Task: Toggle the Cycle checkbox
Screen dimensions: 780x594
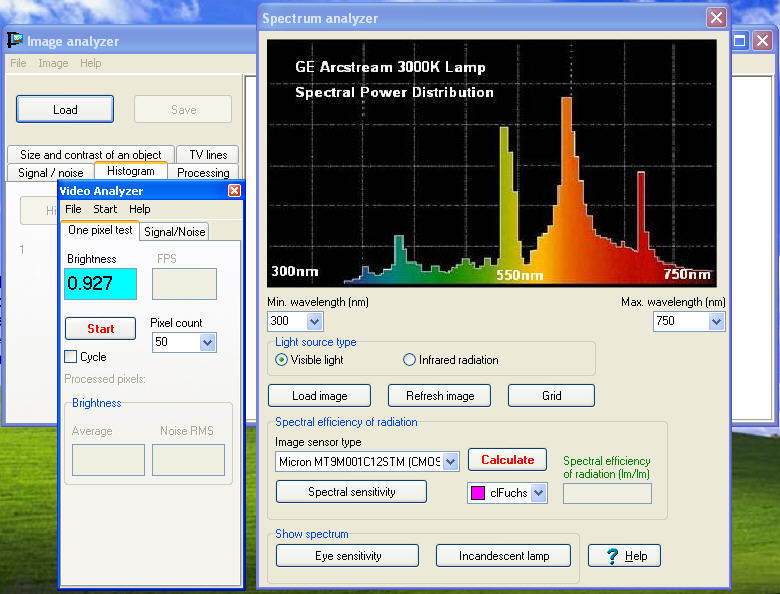Action: point(71,357)
